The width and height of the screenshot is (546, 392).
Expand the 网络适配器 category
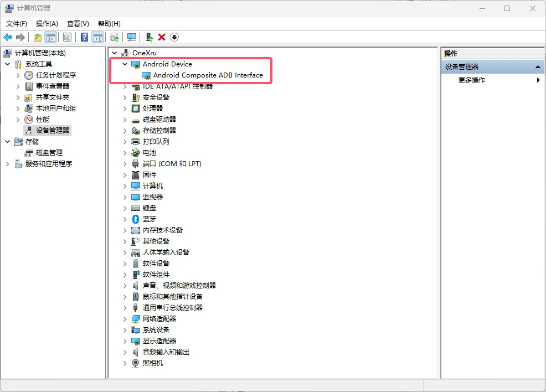click(125, 319)
